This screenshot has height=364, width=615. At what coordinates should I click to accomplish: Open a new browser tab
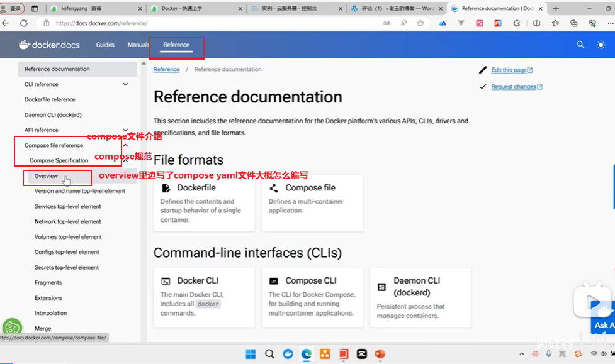point(556,8)
